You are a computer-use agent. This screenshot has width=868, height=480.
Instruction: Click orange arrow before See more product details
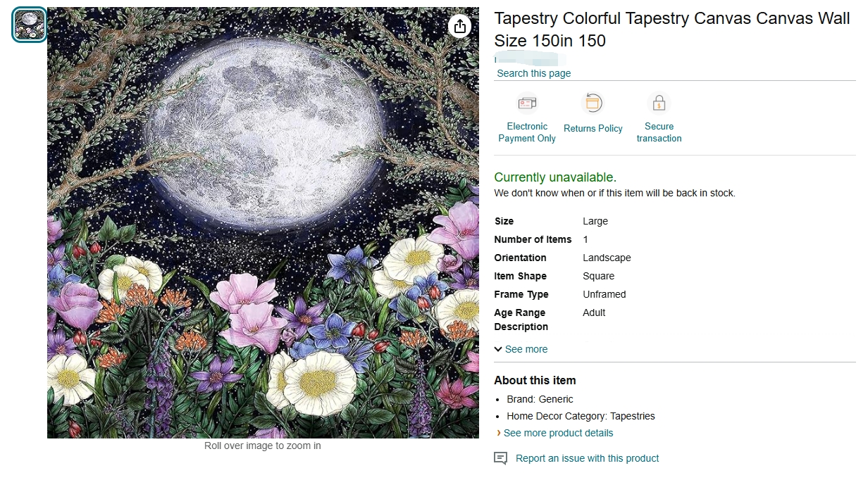click(499, 433)
